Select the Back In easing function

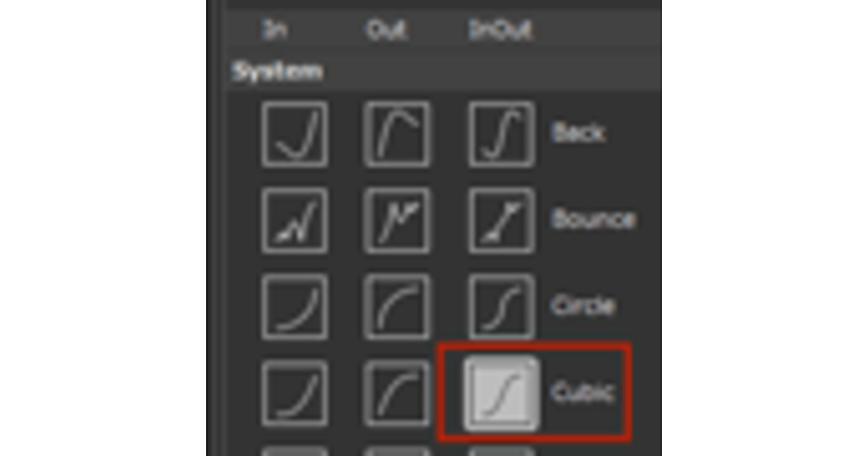coord(294,135)
